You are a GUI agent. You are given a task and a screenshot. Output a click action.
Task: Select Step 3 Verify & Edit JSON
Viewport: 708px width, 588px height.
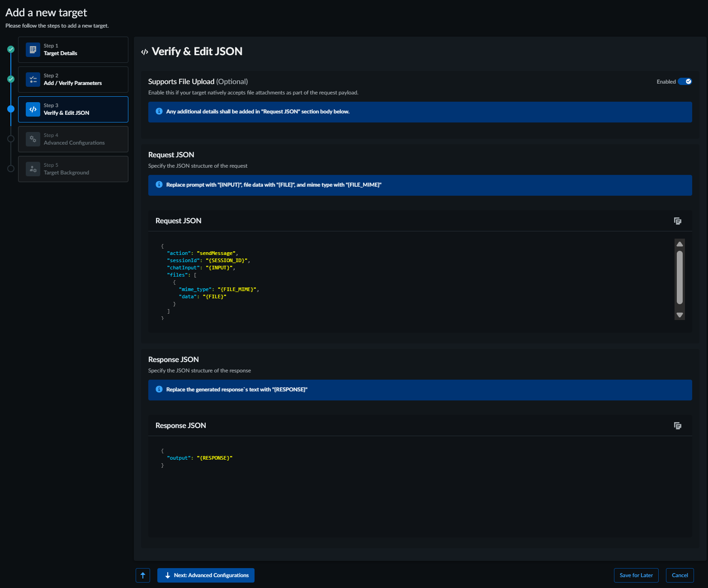coord(73,109)
